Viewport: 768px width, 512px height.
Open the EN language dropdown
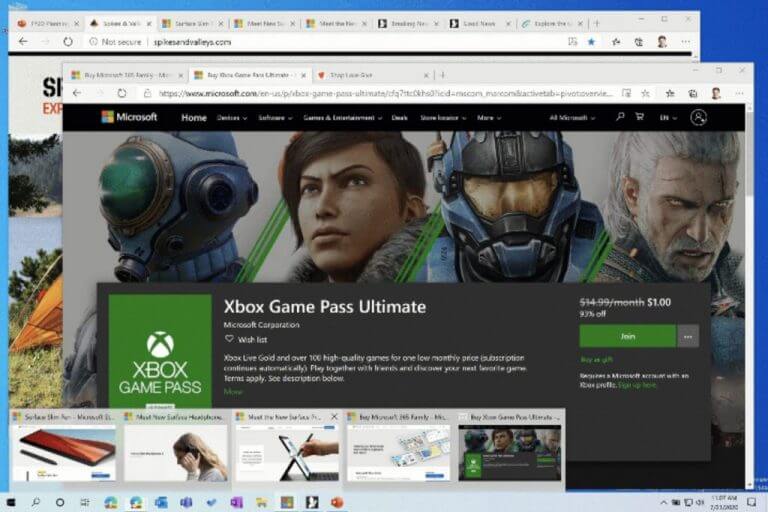pos(668,118)
